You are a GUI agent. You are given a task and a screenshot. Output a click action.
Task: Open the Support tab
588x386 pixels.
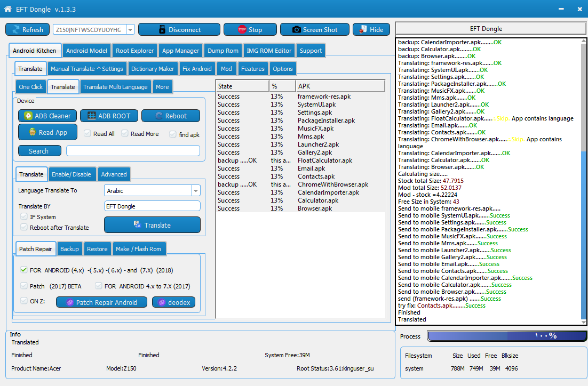(x=311, y=51)
